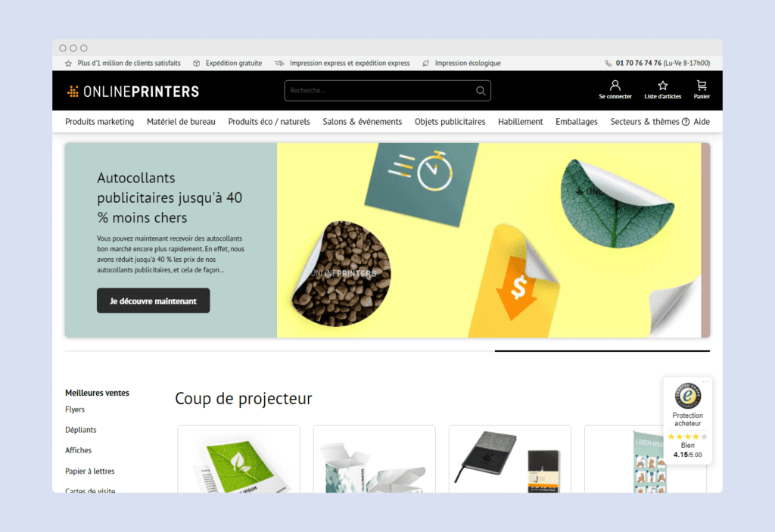Click the banner carousel progress bar
775x532 pixels.
point(387,351)
